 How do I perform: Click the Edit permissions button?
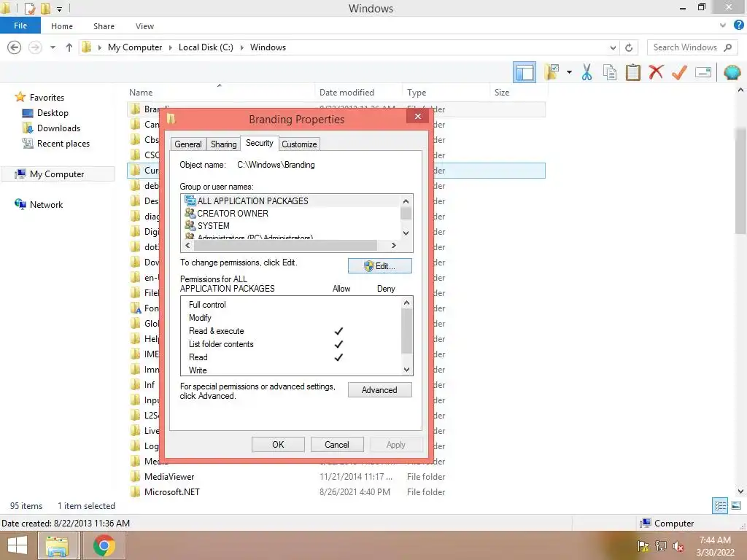[x=379, y=265]
